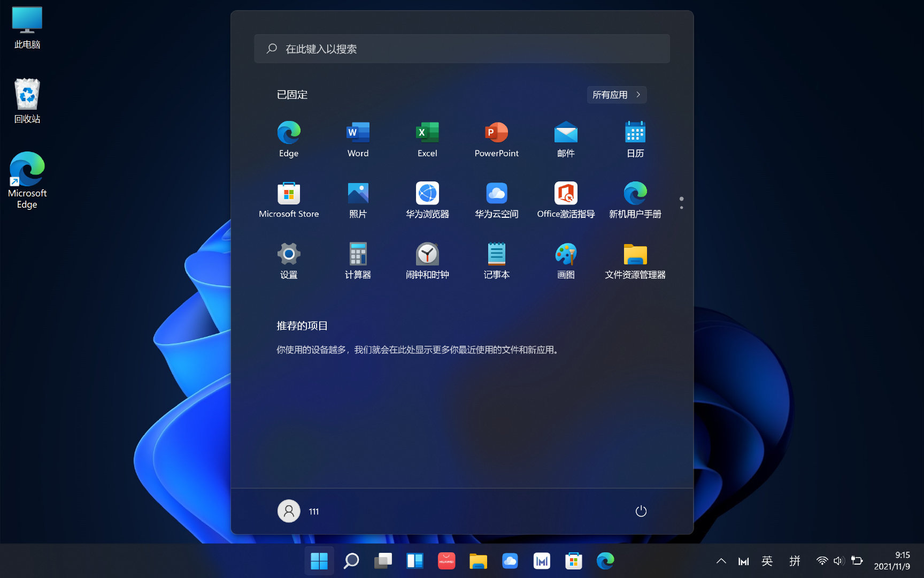924x578 pixels.
Task: Open 所有应用 to view all apps
Action: (x=616, y=95)
